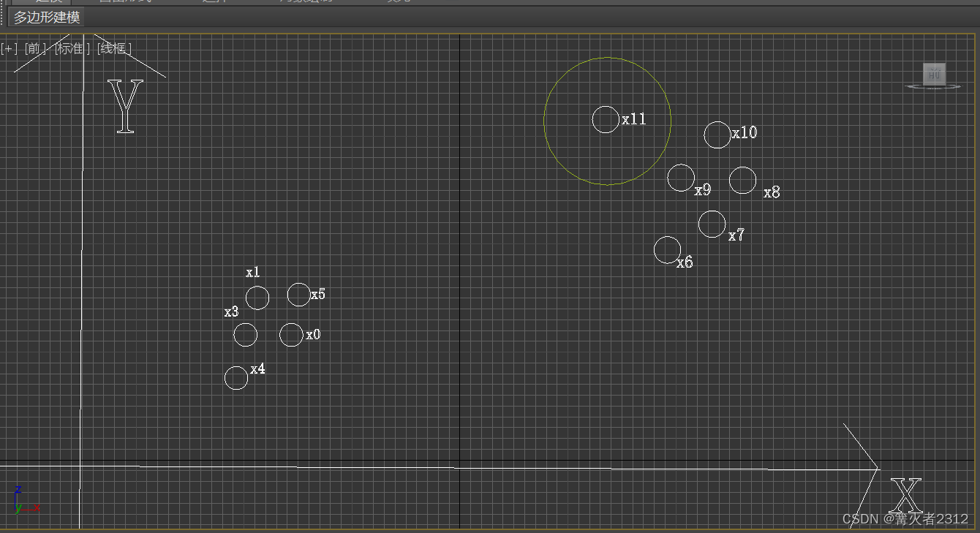
Task: Select the large yellow circle outline
Action: tap(608, 121)
